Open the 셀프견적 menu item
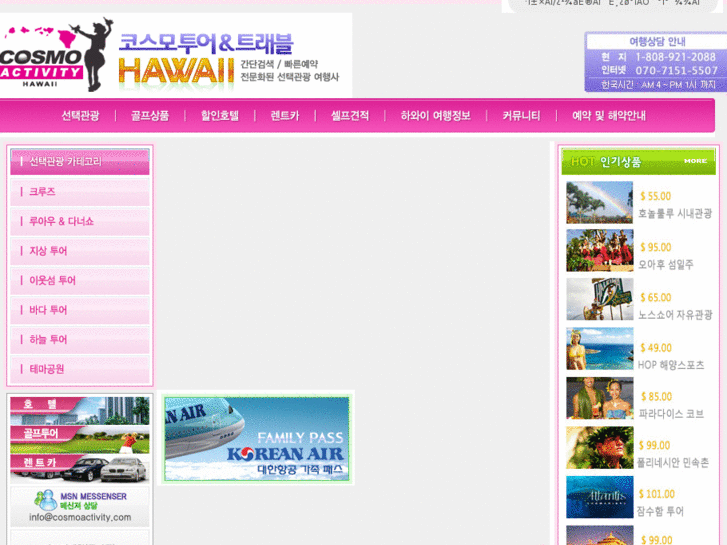The width and height of the screenshot is (727, 545). pyautogui.click(x=350, y=115)
